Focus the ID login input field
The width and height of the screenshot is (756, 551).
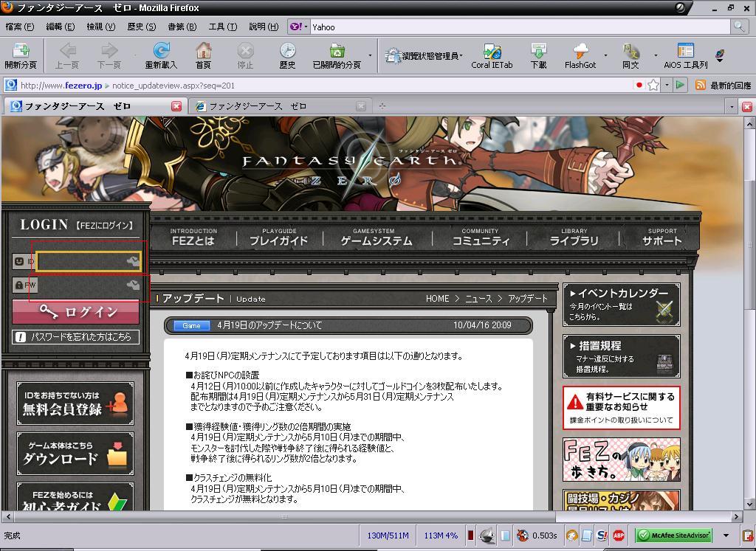click(89, 262)
